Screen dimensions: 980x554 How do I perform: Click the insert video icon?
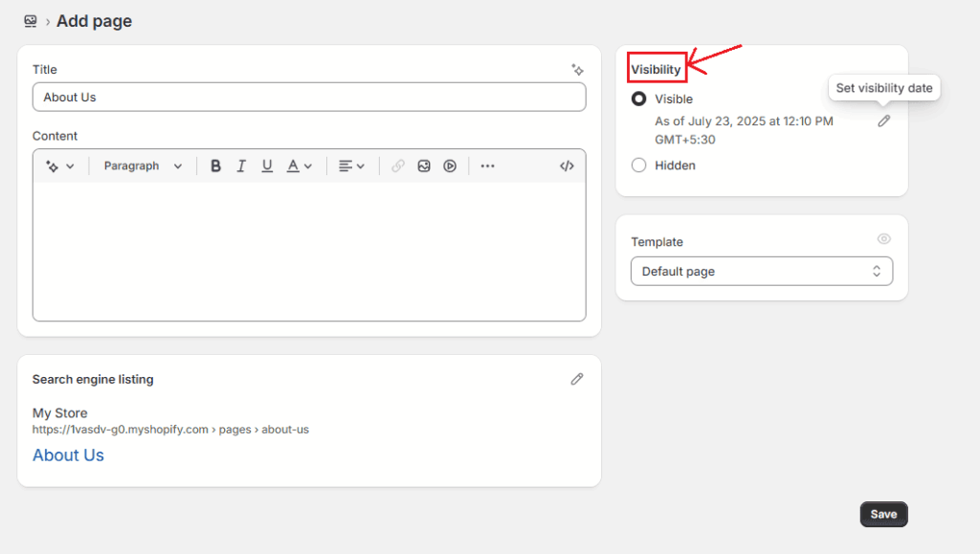point(450,166)
